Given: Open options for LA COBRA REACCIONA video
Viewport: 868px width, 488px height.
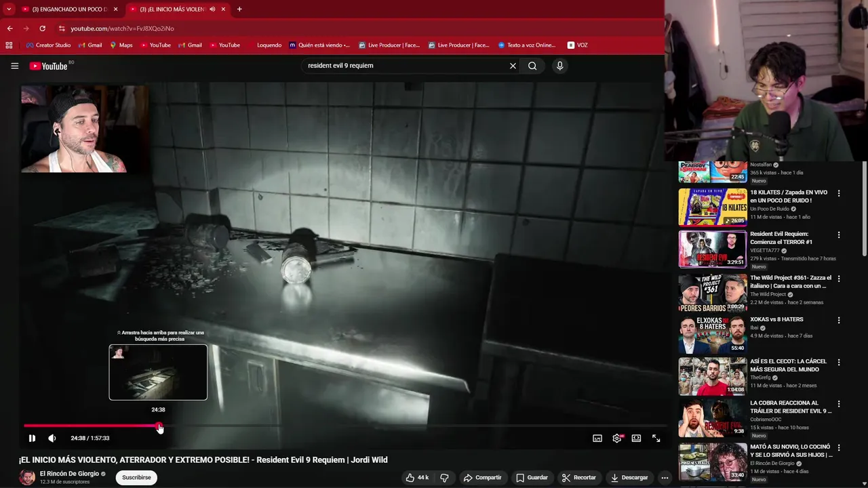Looking at the screenshot, I should pyautogui.click(x=838, y=404).
